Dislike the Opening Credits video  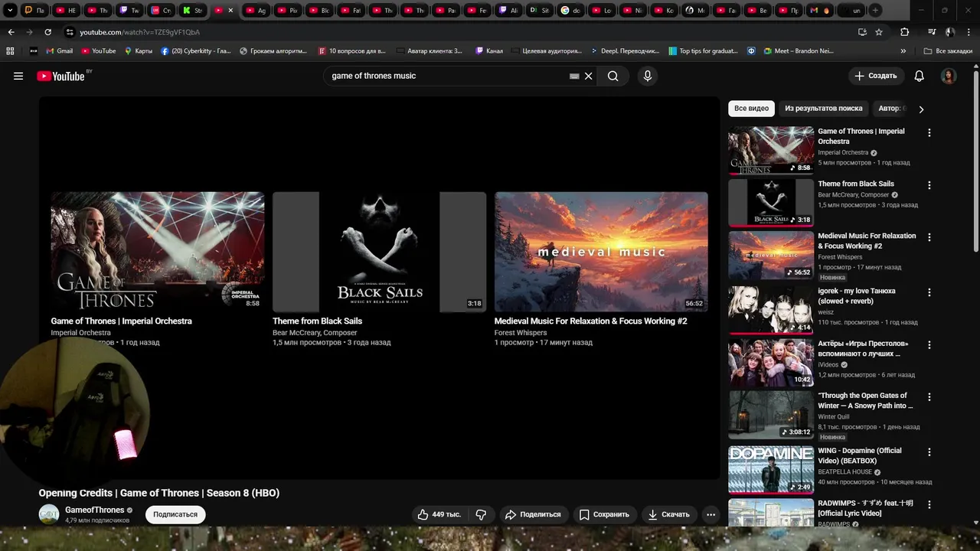coord(481,514)
